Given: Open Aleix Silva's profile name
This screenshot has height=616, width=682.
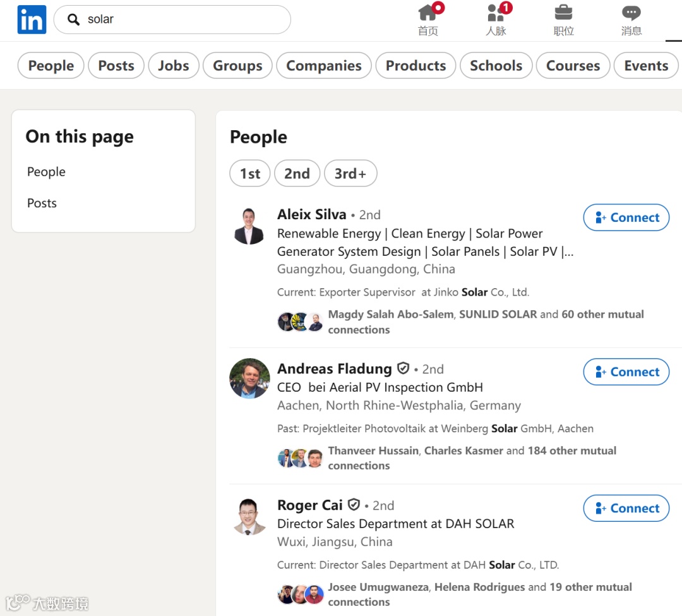Looking at the screenshot, I should click(x=312, y=214).
